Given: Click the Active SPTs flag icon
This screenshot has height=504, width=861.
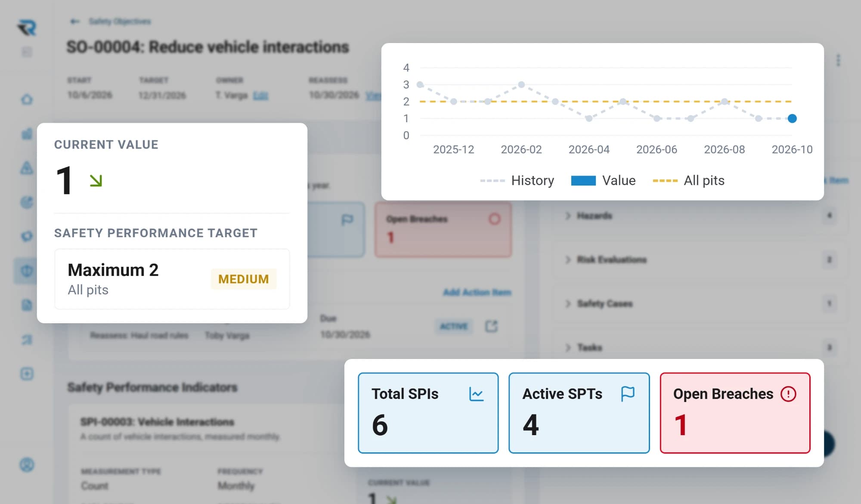Looking at the screenshot, I should (x=628, y=394).
